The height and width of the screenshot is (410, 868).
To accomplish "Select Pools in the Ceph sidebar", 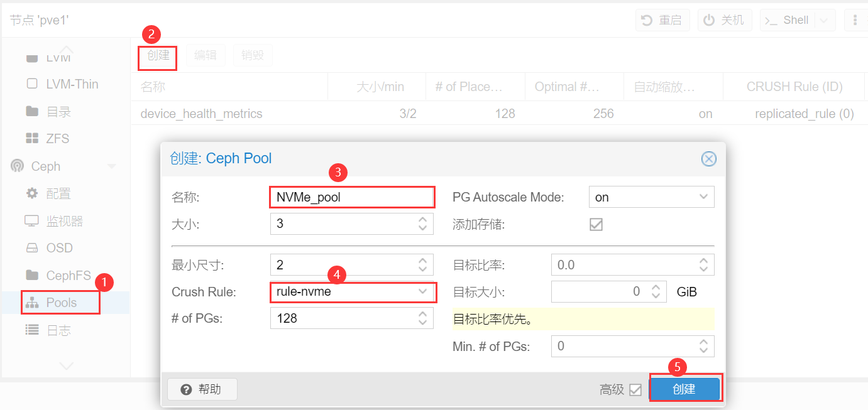I will click(60, 302).
